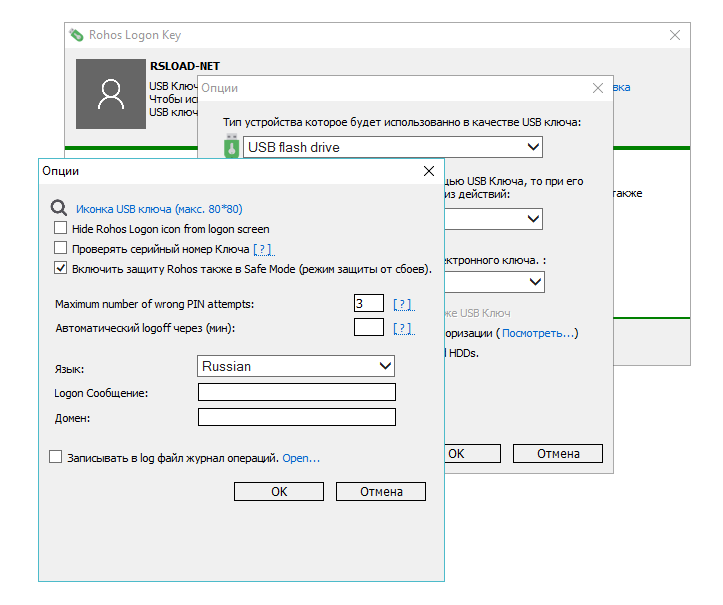Click the user avatar picture in Rohos window
The width and height of the screenshot is (723, 605).
point(111,94)
